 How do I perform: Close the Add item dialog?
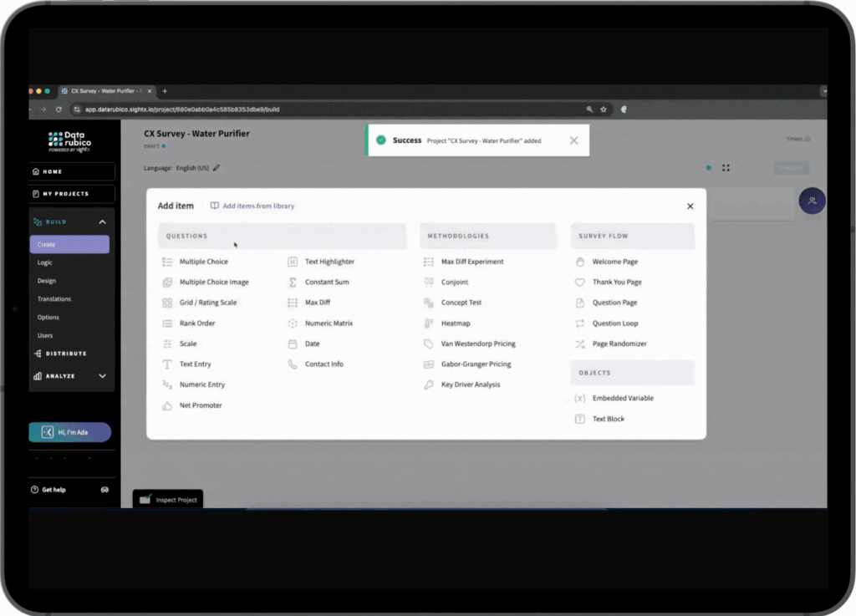coord(690,206)
